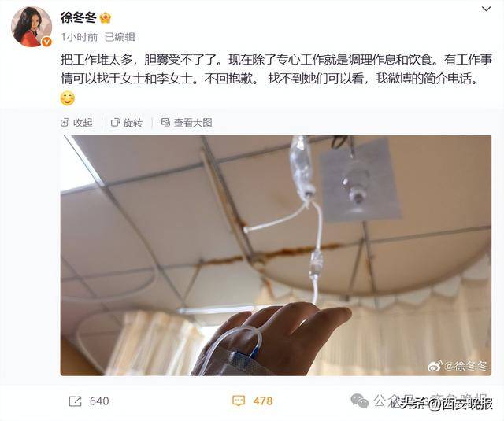Click the expanded IV drip photo
This screenshot has width=504, height=421.
point(276,255)
